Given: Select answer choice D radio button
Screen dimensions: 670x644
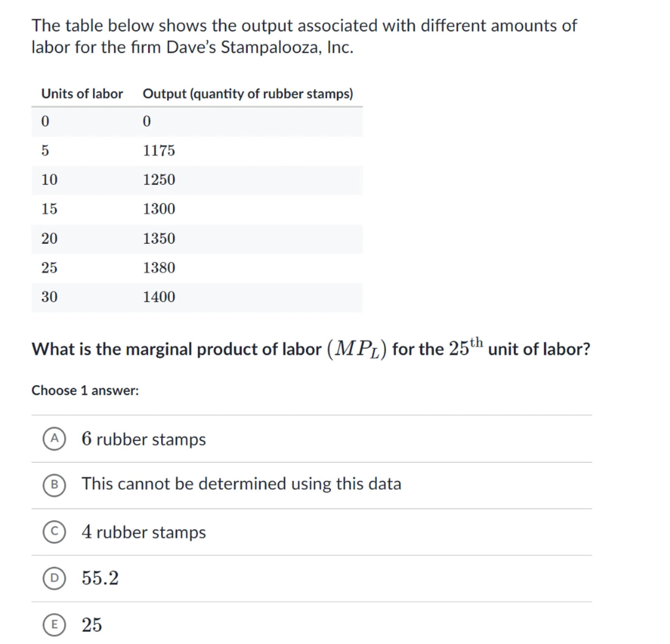Looking at the screenshot, I should (54, 578).
